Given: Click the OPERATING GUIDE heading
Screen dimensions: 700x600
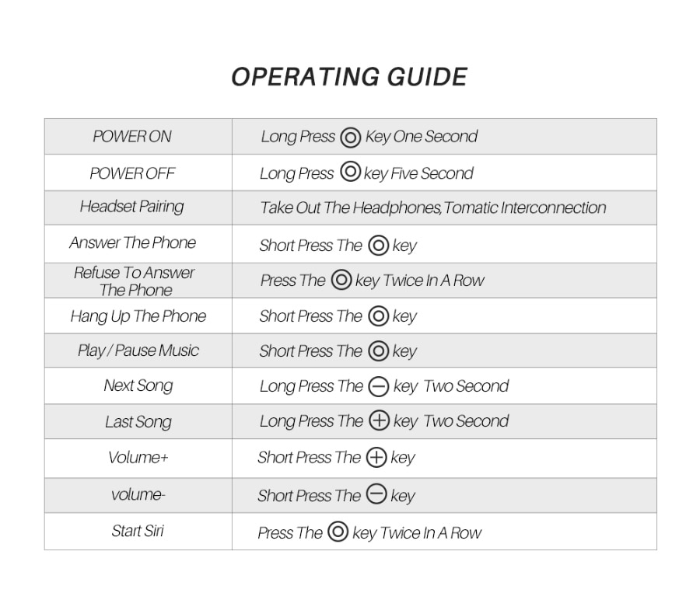Looking at the screenshot, I should click(x=349, y=77).
